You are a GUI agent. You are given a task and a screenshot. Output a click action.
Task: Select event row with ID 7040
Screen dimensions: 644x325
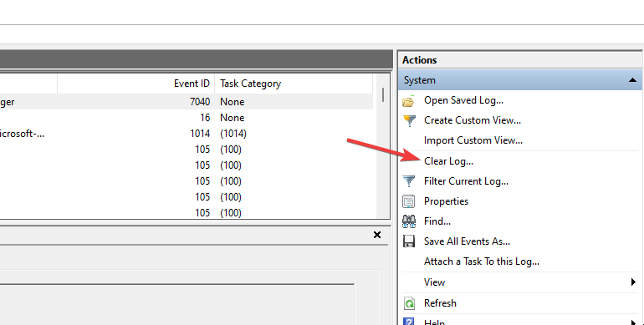[186, 102]
